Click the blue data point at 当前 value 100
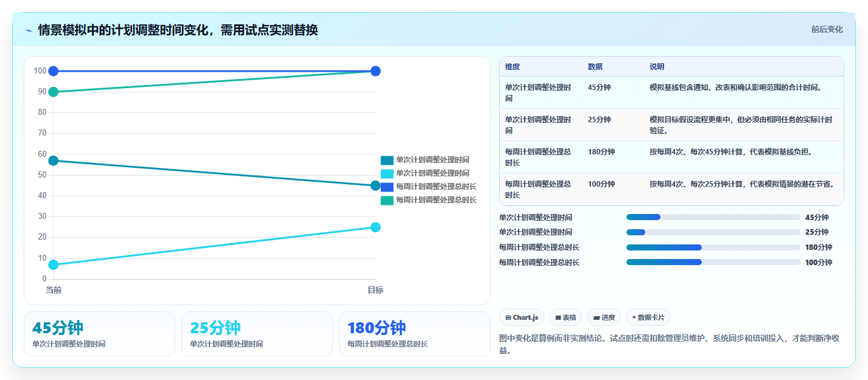 pyautogui.click(x=54, y=71)
